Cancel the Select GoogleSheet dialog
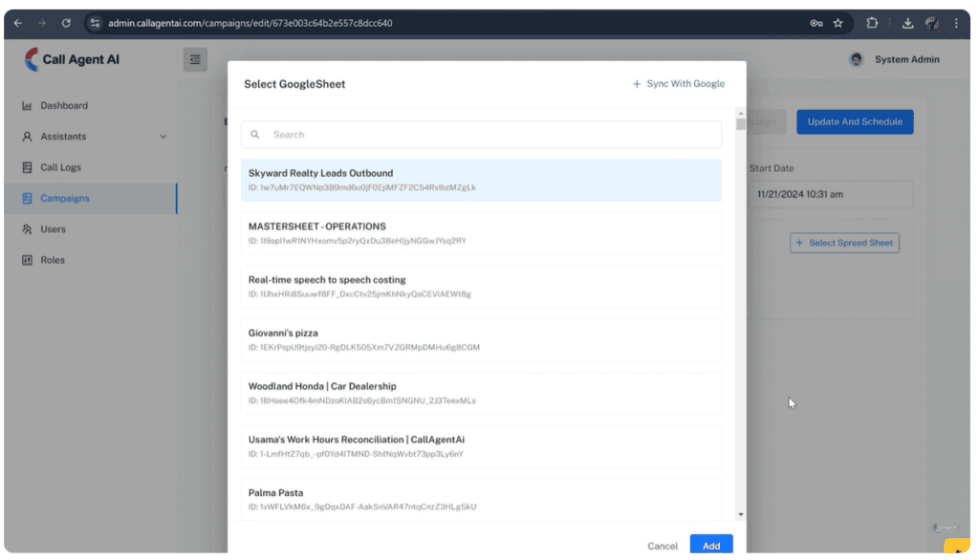This screenshot has width=979, height=560. coord(663,546)
